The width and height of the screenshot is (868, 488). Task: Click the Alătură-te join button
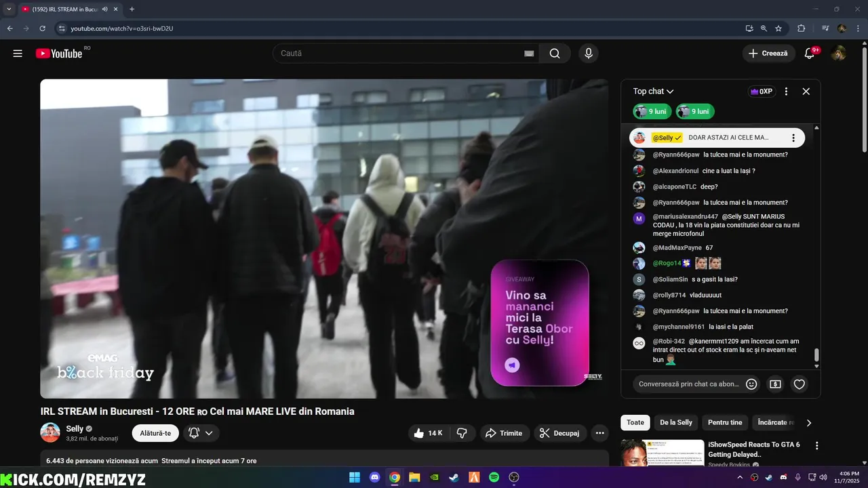[x=155, y=433]
